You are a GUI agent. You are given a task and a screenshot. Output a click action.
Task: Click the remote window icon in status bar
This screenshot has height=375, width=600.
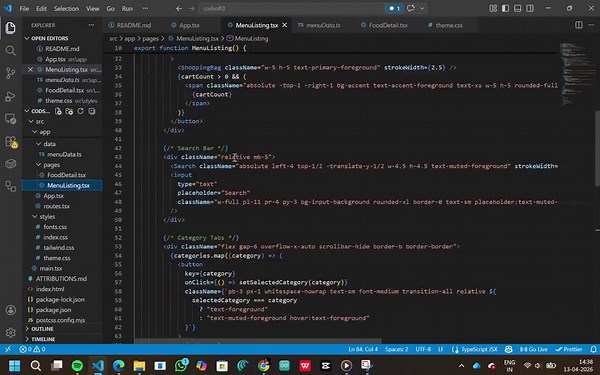[x=8, y=349]
